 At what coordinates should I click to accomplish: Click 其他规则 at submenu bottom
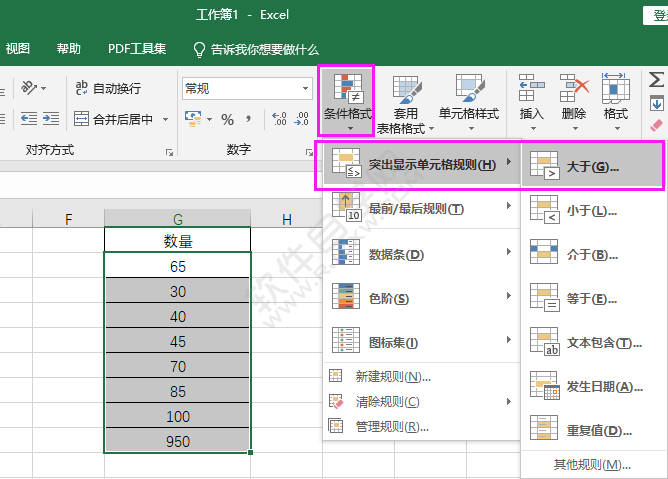coord(592,465)
